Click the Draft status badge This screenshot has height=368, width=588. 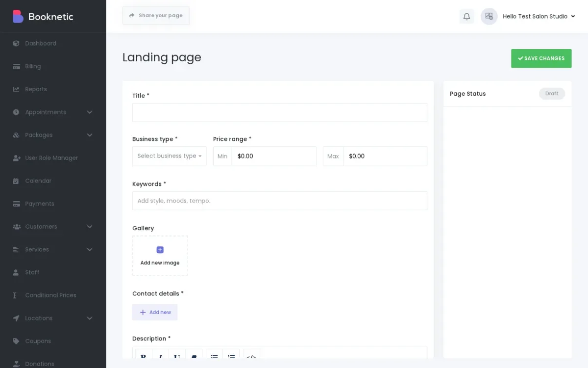click(552, 94)
